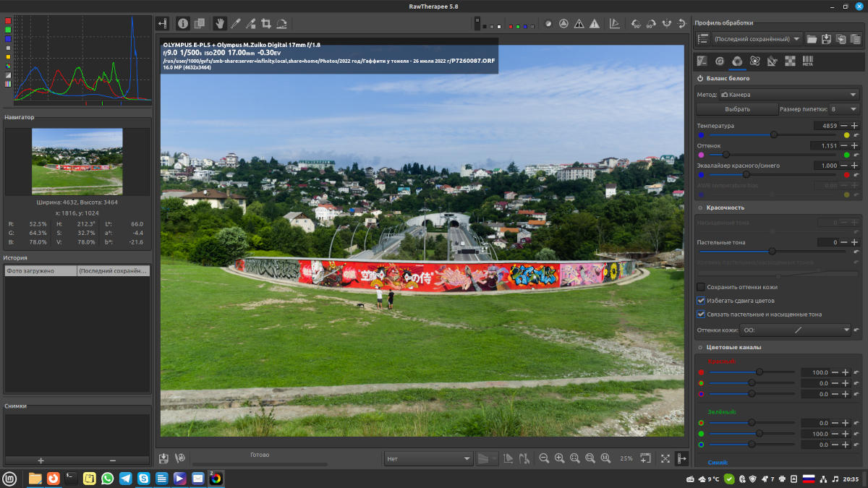This screenshot has width=868, height=488.
Task: Open the META metadata tab
Action: click(x=808, y=61)
